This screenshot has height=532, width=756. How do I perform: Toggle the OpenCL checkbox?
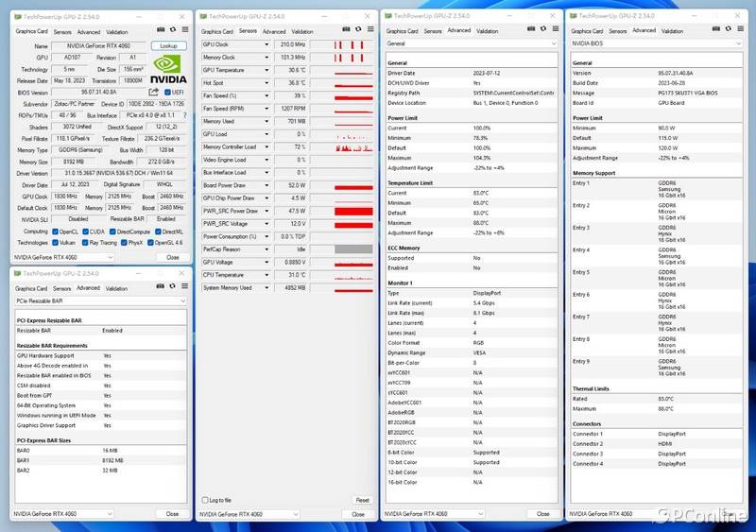pos(55,232)
